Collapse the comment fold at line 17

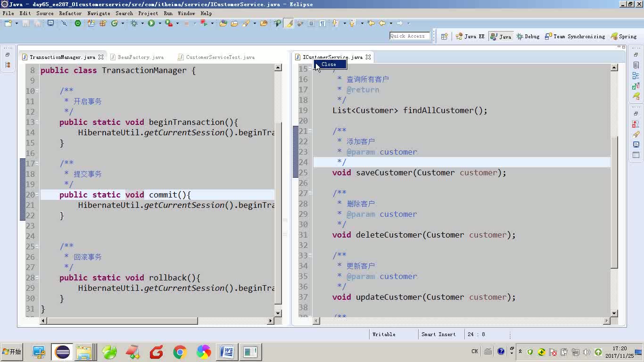click(x=37, y=164)
